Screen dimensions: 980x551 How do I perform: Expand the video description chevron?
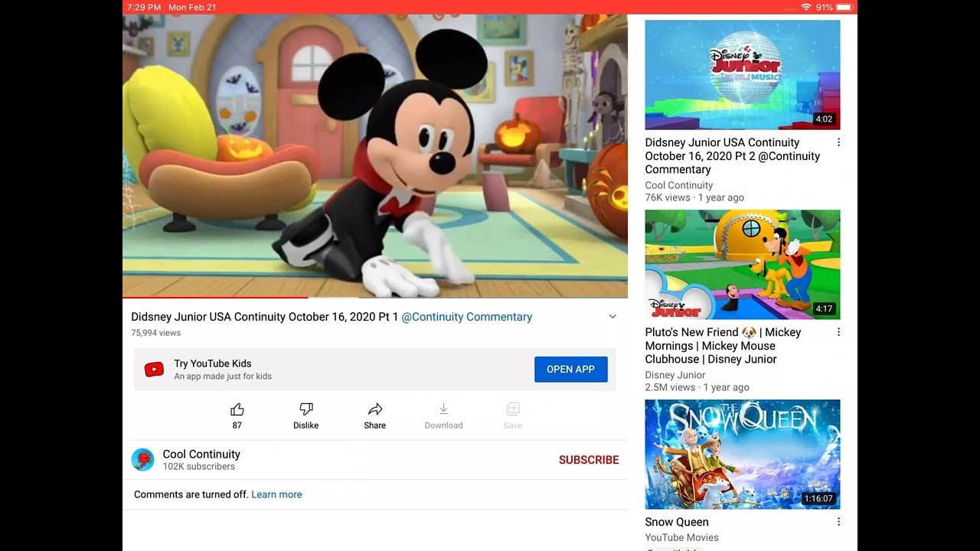coord(612,317)
